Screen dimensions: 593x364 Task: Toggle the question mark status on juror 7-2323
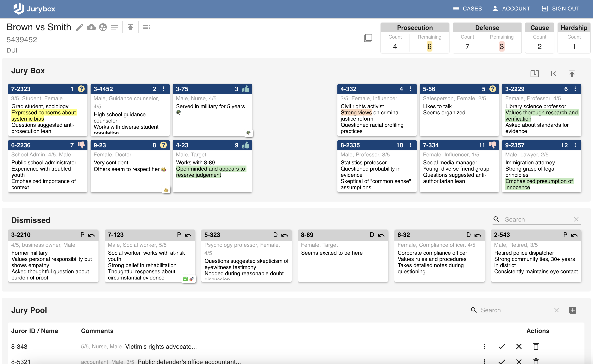81,89
